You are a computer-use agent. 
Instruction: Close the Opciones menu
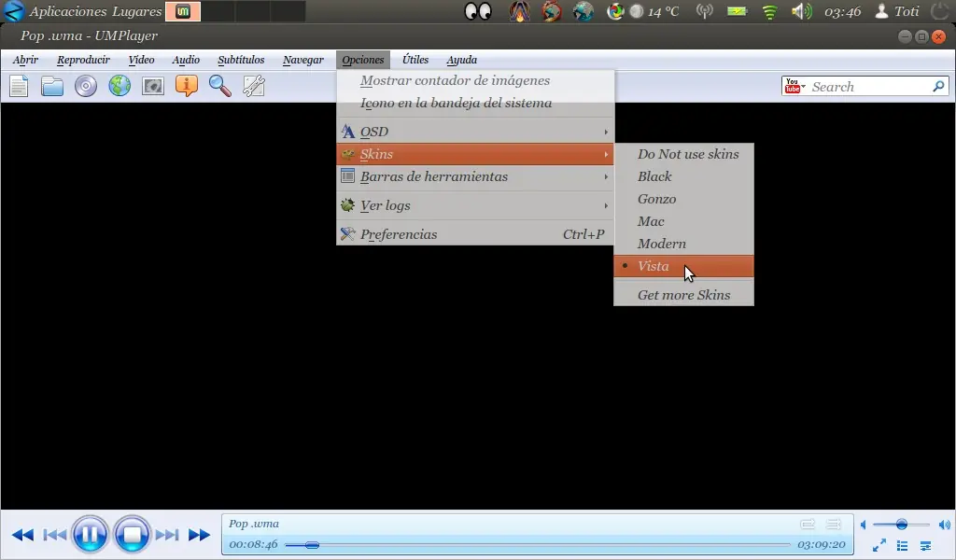point(363,60)
